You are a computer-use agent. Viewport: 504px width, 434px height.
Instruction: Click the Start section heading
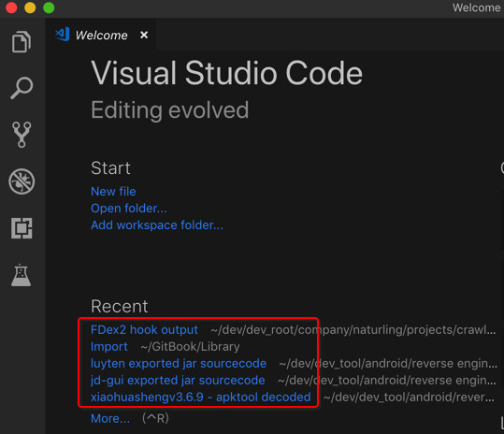[x=110, y=168]
